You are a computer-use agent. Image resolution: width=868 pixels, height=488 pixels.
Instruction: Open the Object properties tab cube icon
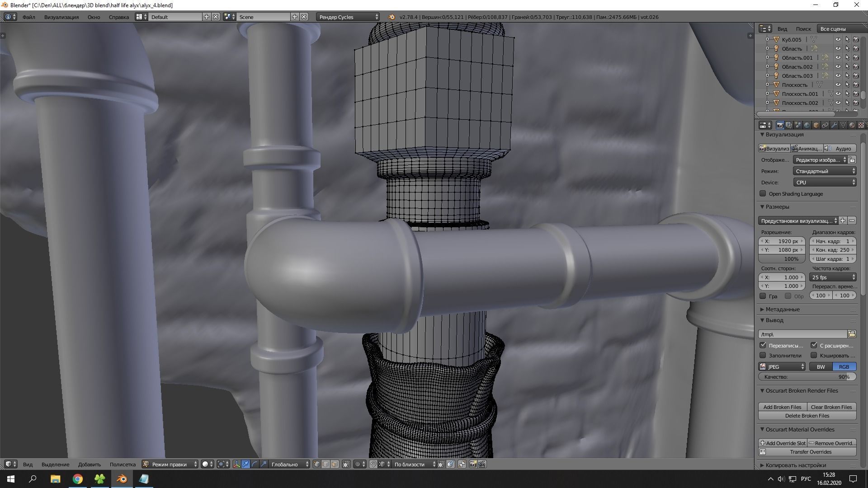816,125
